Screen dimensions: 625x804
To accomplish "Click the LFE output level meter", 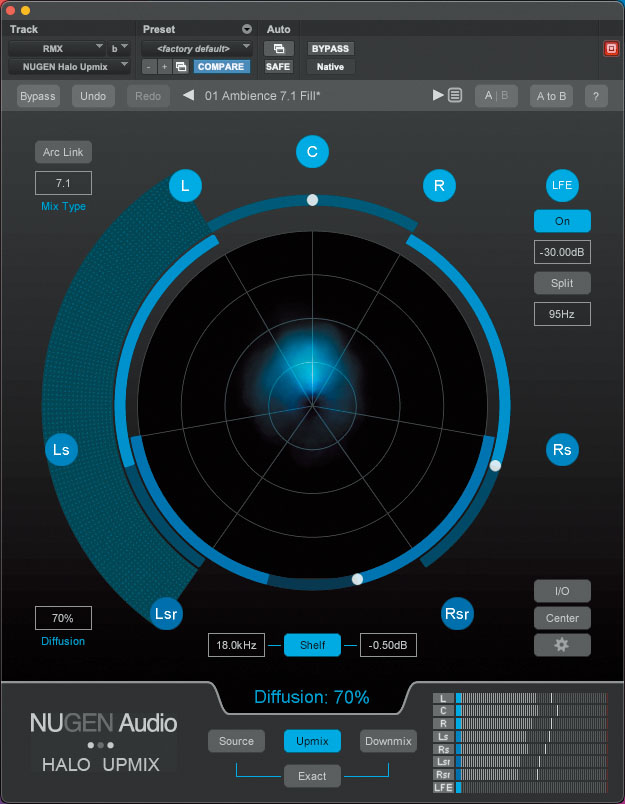I will [531, 787].
